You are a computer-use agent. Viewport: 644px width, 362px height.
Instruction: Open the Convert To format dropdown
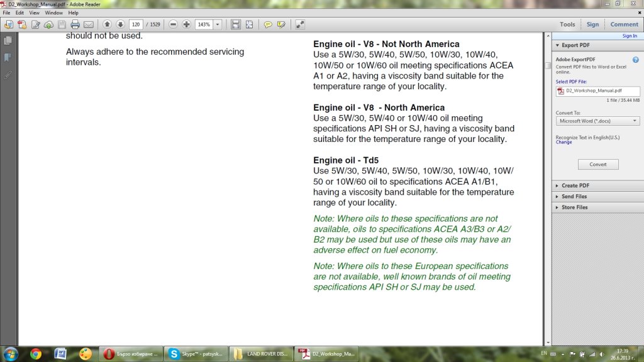point(597,121)
